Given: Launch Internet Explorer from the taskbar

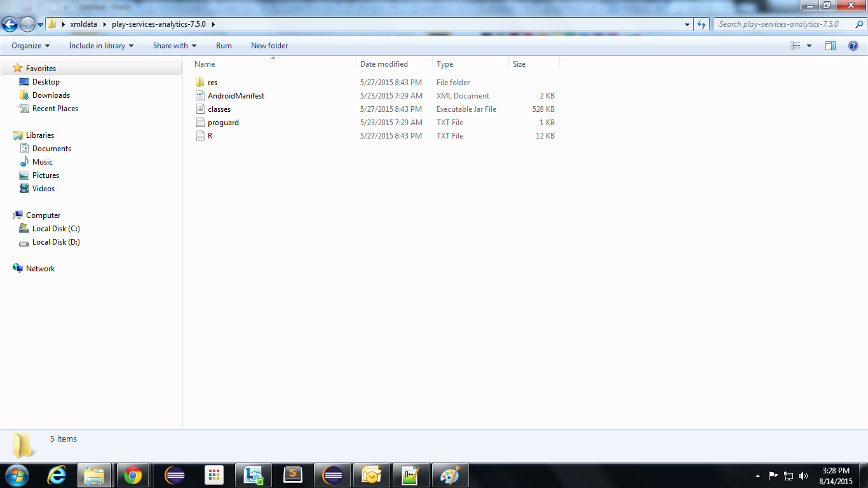Looking at the screenshot, I should coord(57,475).
